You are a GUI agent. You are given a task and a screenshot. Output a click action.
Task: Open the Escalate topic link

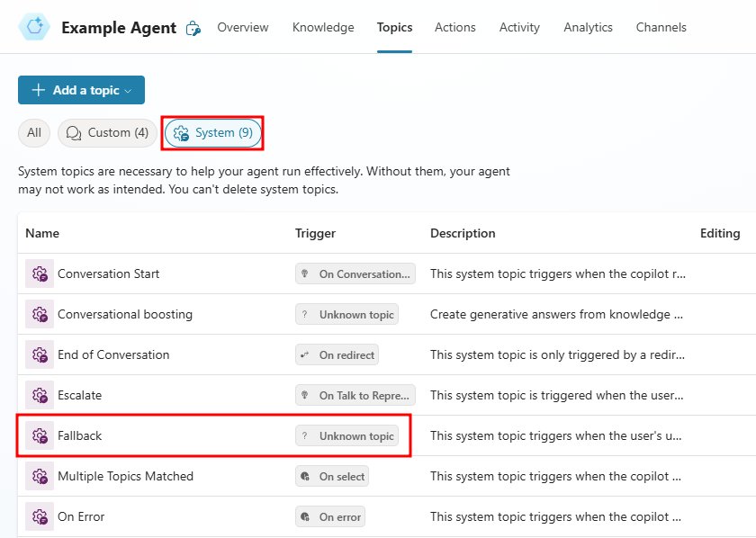pyautogui.click(x=79, y=395)
